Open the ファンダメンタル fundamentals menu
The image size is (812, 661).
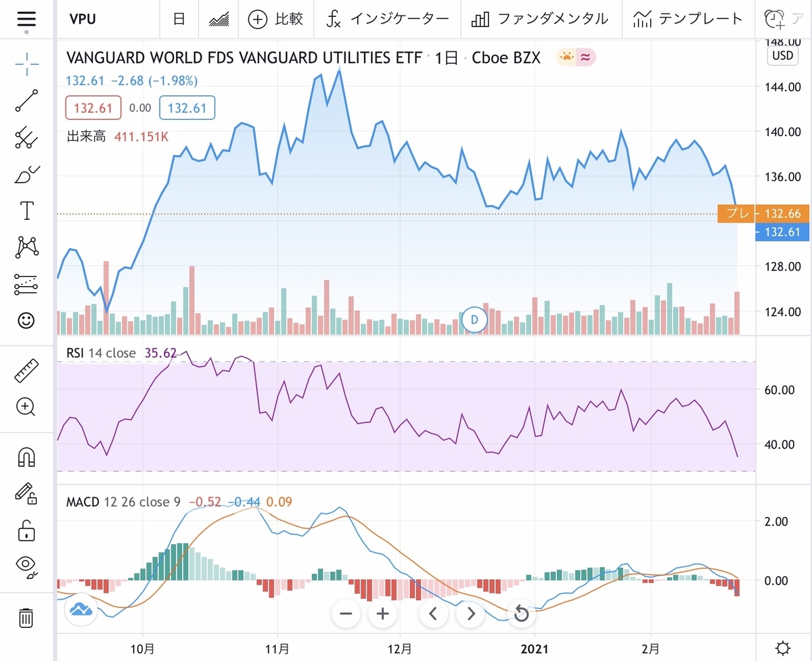(x=539, y=19)
